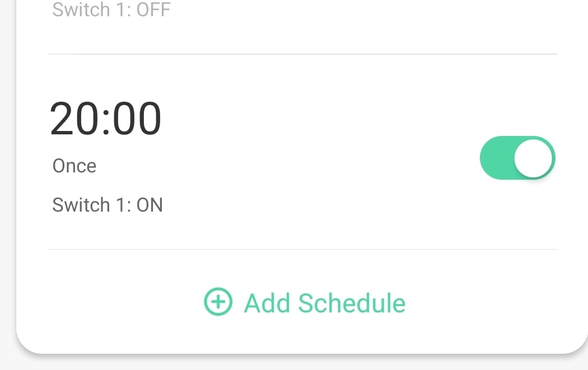Click the plus circle icon
The image size is (588, 370).
point(218,302)
